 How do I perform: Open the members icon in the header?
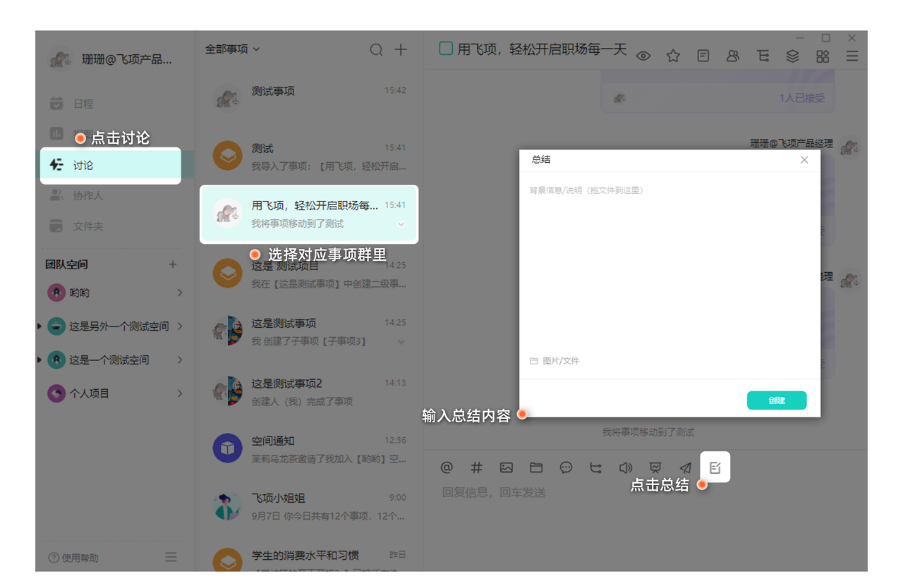pyautogui.click(x=733, y=56)
